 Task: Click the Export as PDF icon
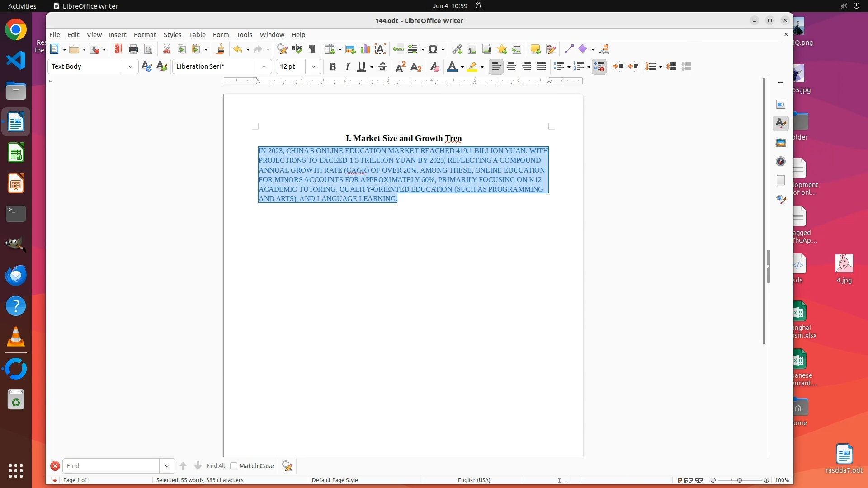118,49
